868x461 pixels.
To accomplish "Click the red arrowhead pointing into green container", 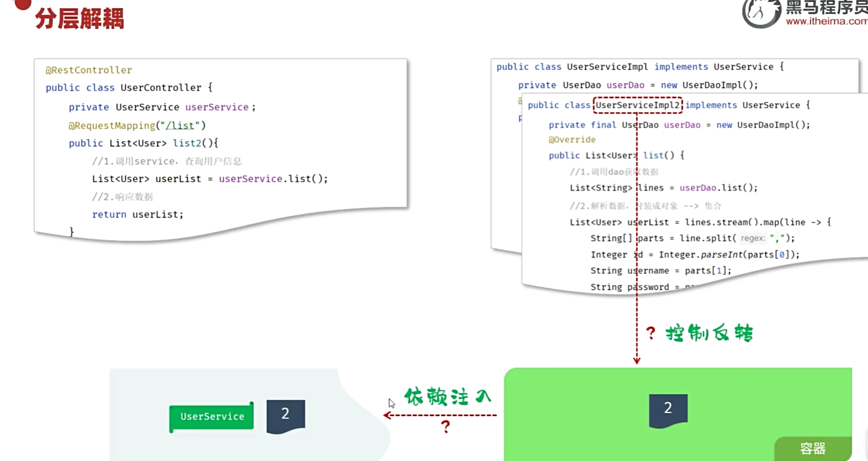I will 637,360.
